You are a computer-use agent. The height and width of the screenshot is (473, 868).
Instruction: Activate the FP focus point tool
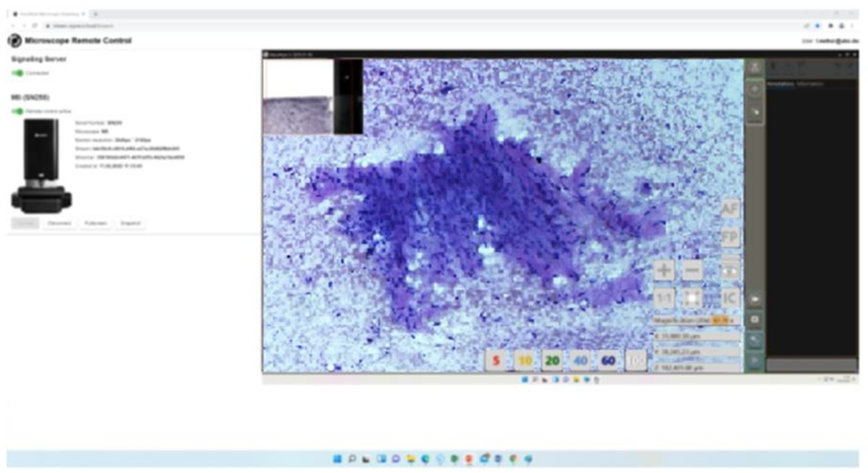(x=731, y=237)
